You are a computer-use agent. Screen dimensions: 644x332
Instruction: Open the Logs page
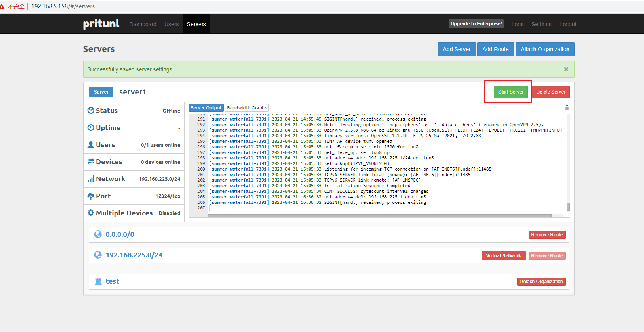tap(517, 24)
